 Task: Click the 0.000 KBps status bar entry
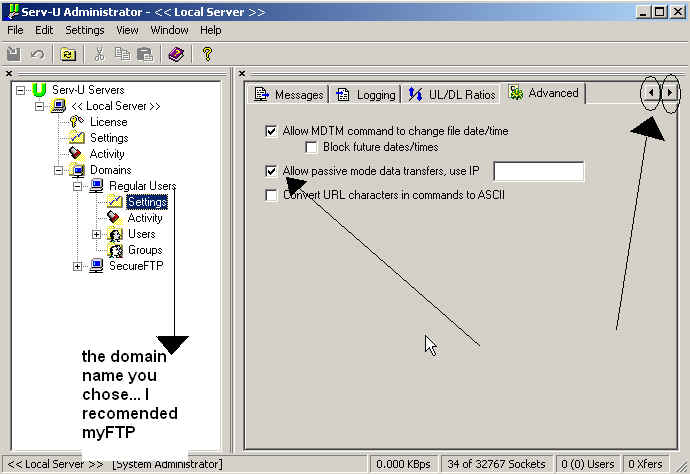404,464
